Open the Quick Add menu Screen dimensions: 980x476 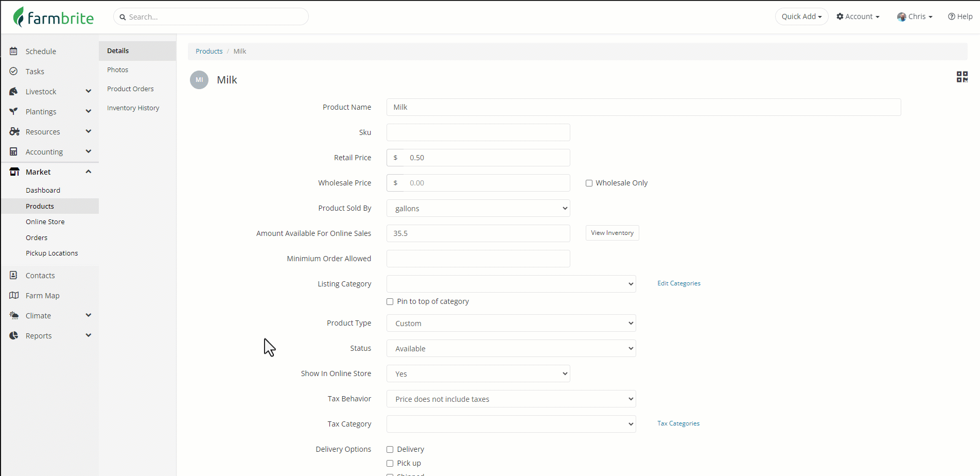[x=801, y=16]
